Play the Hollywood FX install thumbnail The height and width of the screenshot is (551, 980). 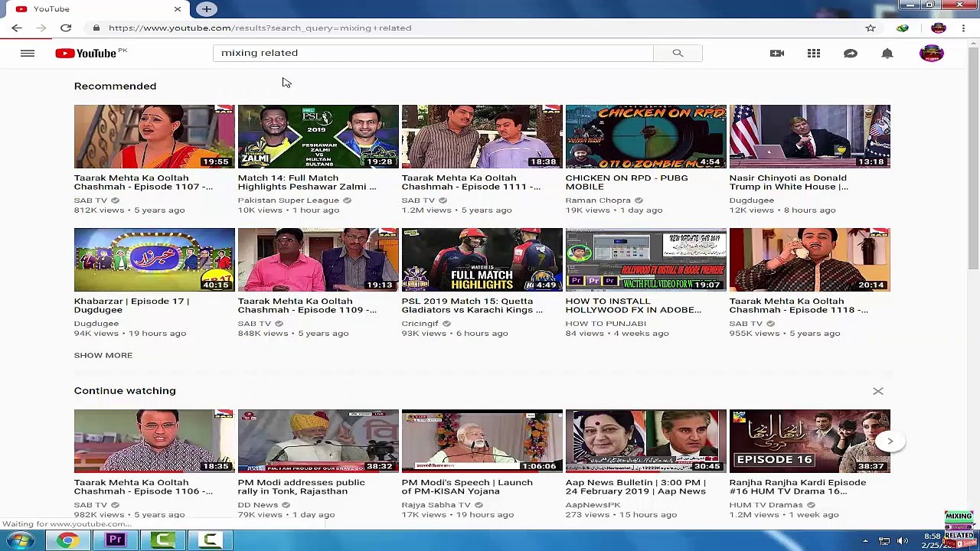(x=646, y=259)
